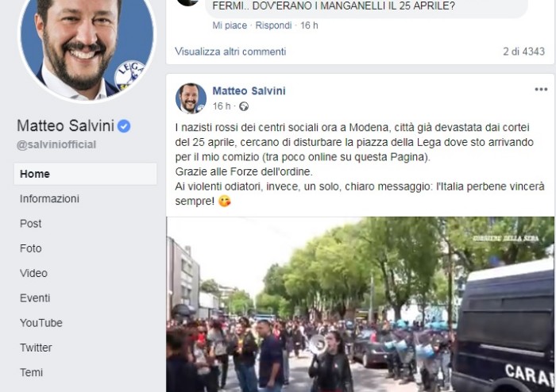The height and width of the screenshot is (392, 556).
Task: Click the public globe privacy icon
Action: coord(244,106)
